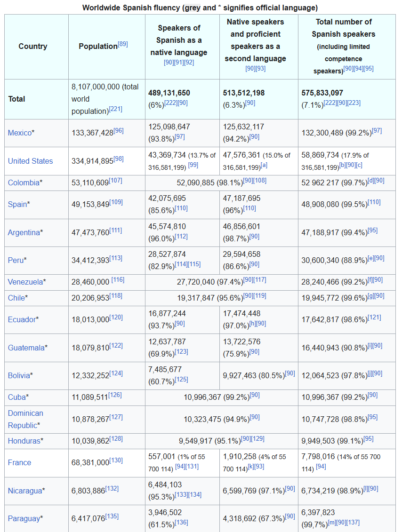Open citation [89] beside Population header

[x=122, y=44]
